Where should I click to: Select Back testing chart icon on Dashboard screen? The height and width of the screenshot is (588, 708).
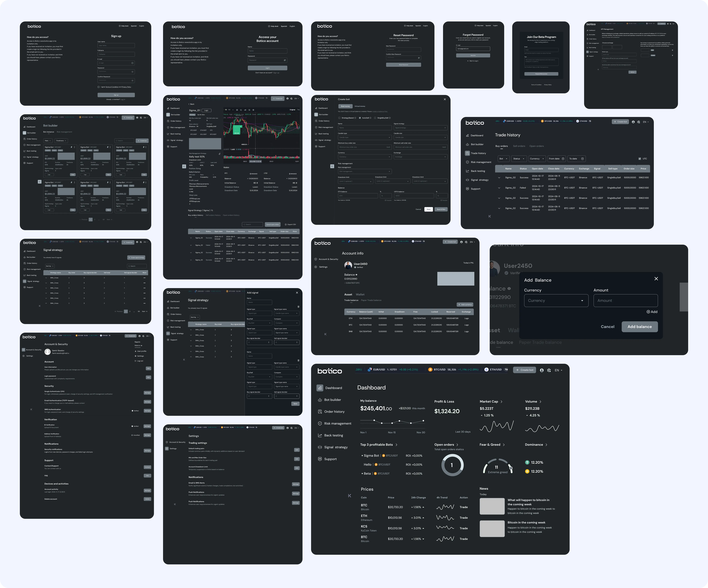tap(320, 435)
